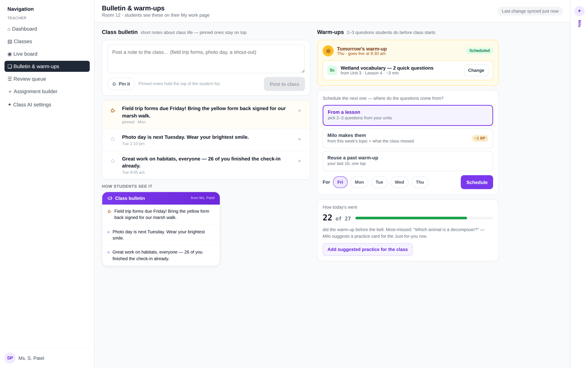The image size is (588, 368).
Task: Click the sun icon for tomorrow's warm-up
Action: [x=328, y=51]
